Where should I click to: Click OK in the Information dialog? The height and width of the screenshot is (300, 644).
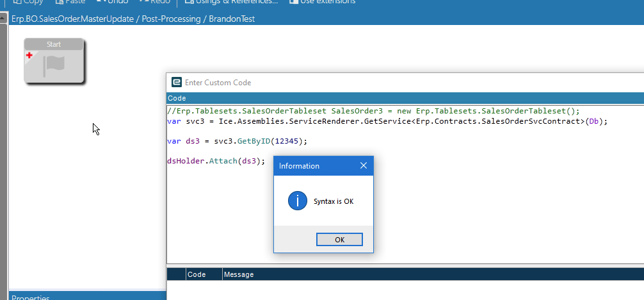point(339,240)
